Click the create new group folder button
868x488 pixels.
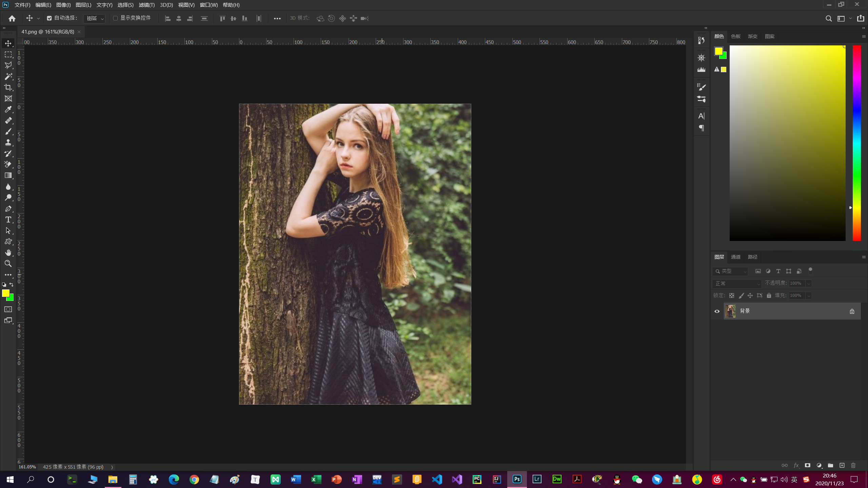(830, 465)
